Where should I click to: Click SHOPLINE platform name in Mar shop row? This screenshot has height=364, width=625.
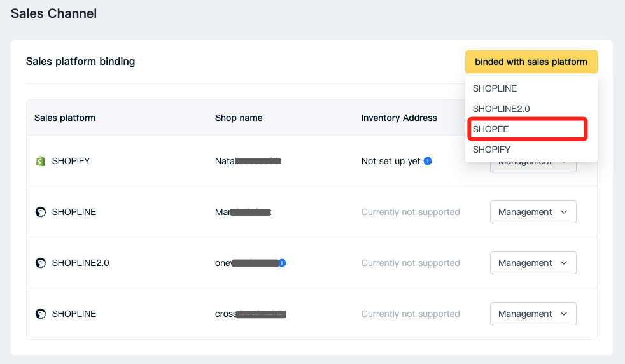point(74,212)
